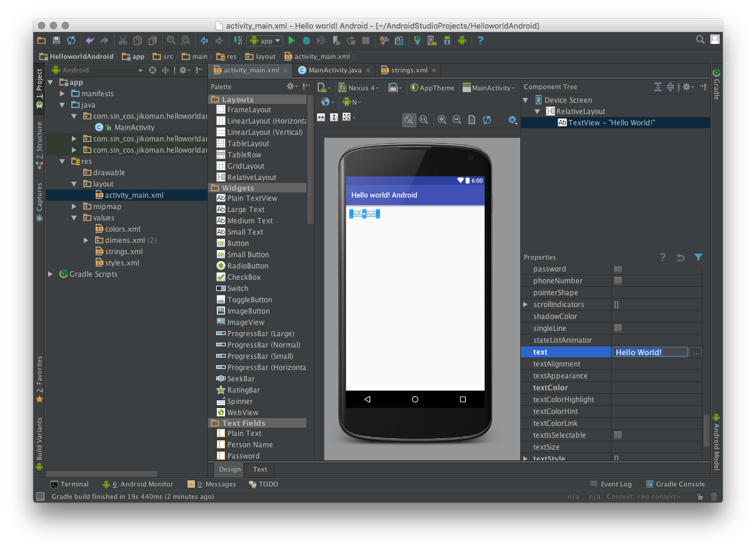The image size is (756, 550).
Task: Select the textColor property row
Action: pos(611,387)
